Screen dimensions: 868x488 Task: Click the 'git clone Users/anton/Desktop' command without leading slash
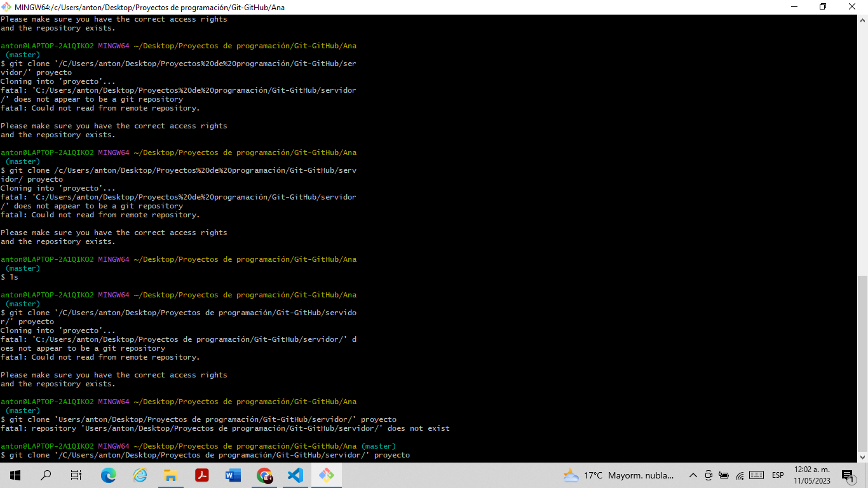[x=198, y=419]
